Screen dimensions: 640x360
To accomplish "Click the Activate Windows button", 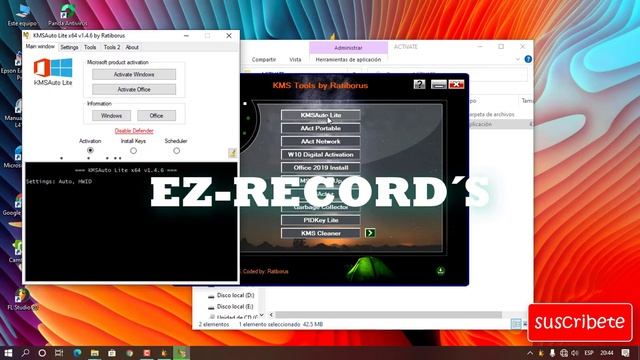I will point(134,74).
